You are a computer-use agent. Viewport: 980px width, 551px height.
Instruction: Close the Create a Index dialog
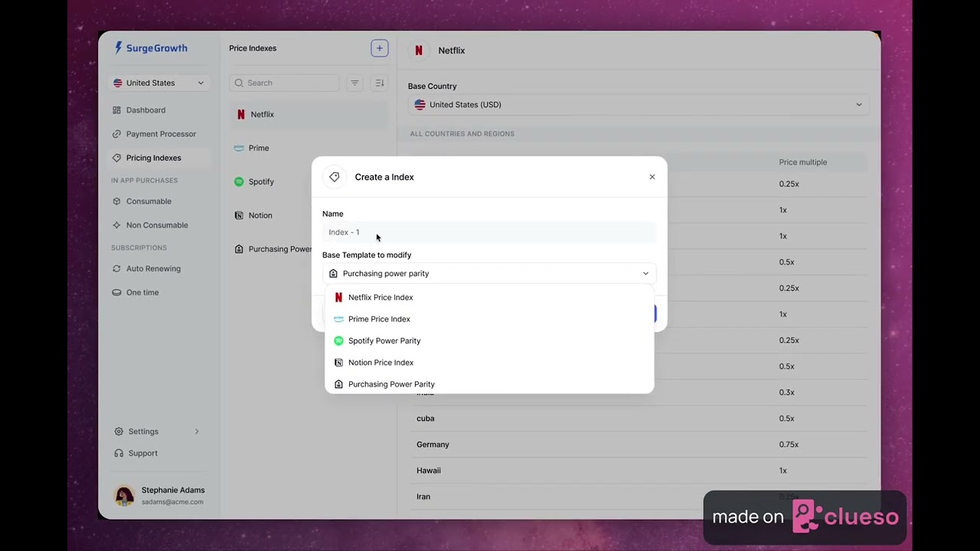coord(652,177)
